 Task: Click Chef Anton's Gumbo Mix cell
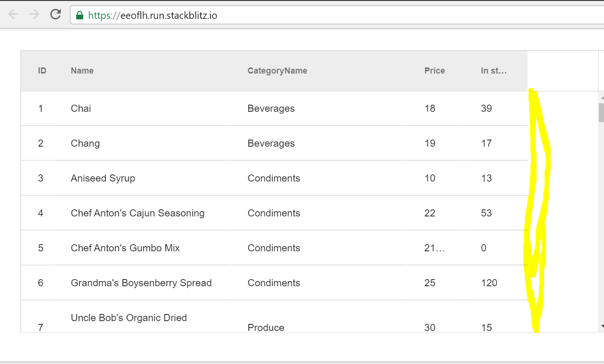point(125,248)
